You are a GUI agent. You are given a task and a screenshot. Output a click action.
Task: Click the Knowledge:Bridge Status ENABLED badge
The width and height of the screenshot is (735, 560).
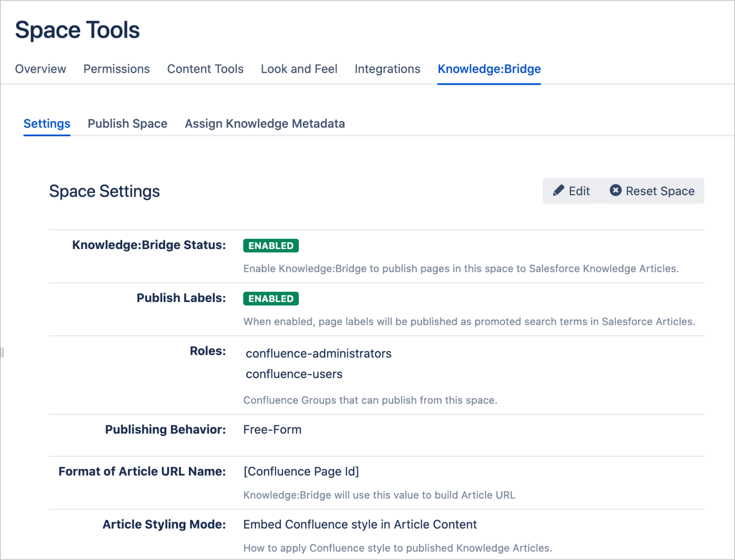click(x=271, y=246)
